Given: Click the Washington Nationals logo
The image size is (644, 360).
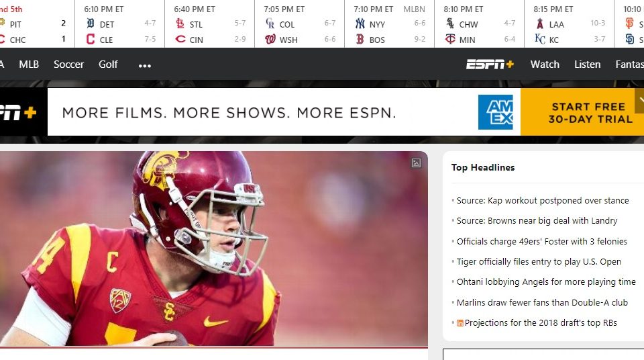Looking at the screenshot, I should click(x=270, y=39).
